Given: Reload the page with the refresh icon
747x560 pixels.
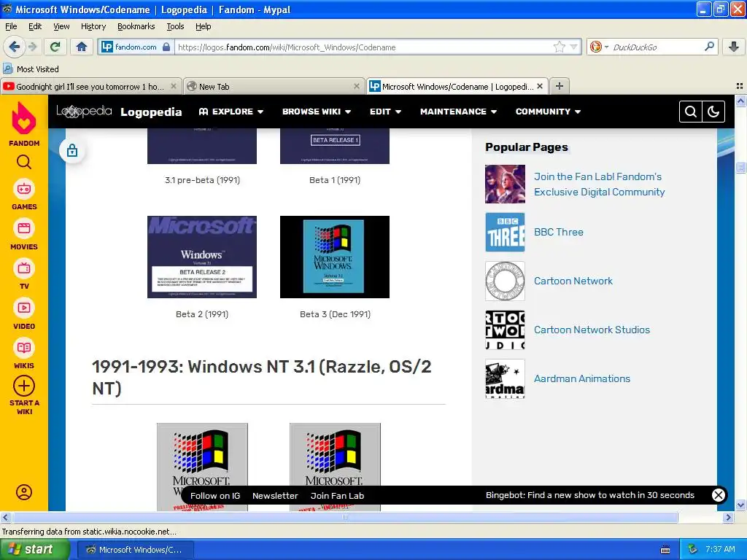Looking at the screenshot, I should (55, 47).
